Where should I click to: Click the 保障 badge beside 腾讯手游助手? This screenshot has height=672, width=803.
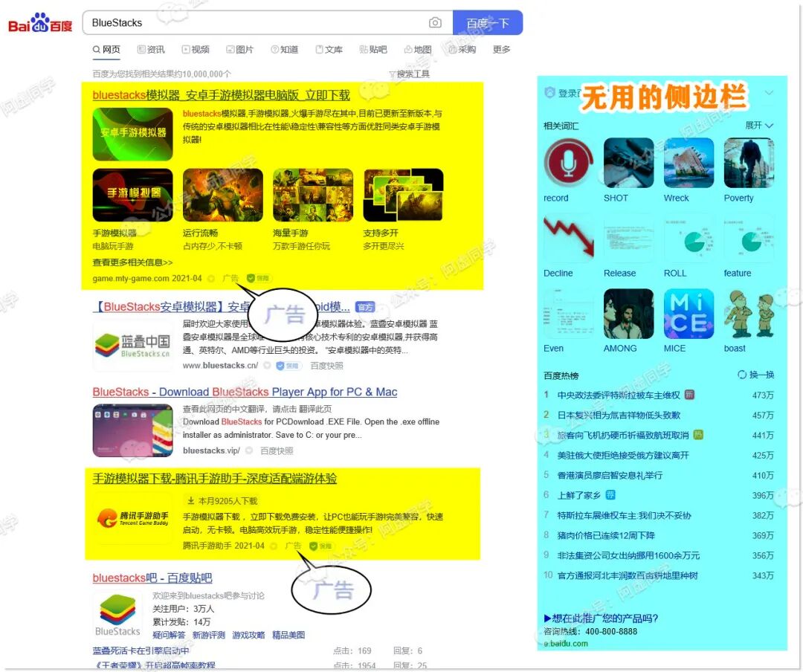coord(322,546)
